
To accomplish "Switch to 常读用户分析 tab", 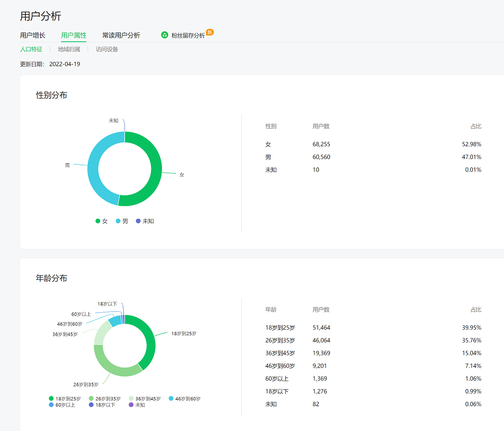I will point(121,35).
